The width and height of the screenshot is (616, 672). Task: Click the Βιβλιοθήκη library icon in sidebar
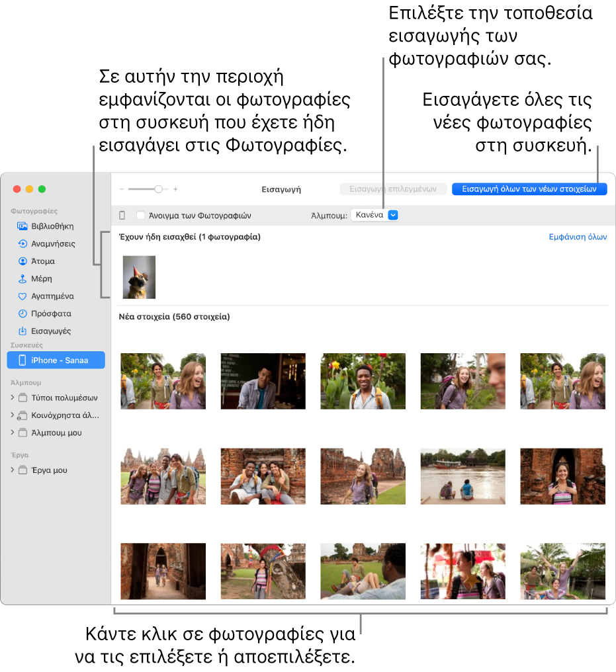(22, 226)
